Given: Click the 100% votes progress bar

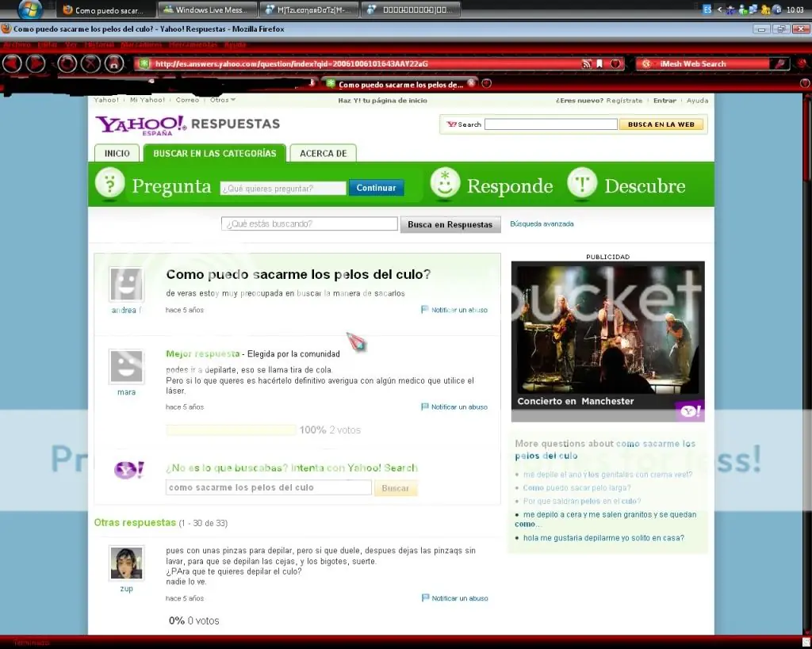Looking at the screenshot, I should 231,430.
